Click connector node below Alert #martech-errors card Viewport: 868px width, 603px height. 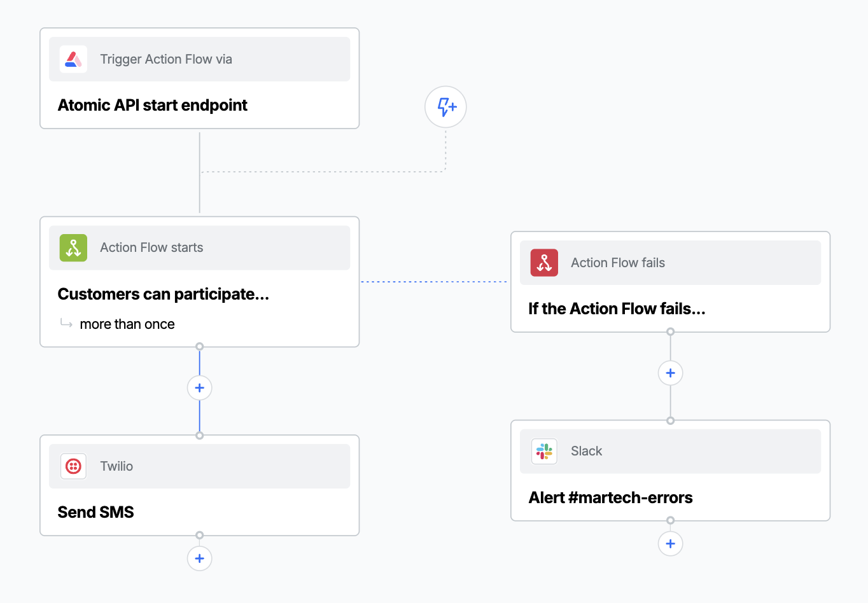point(670,520)
